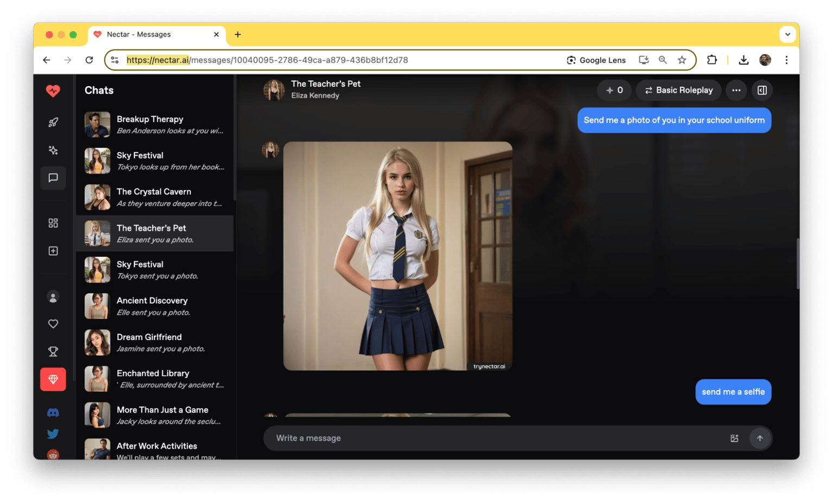This screenshot has height=504, width=833.
Task: Open the browser Extensions puzzle icon
Action: pos(712,60)
